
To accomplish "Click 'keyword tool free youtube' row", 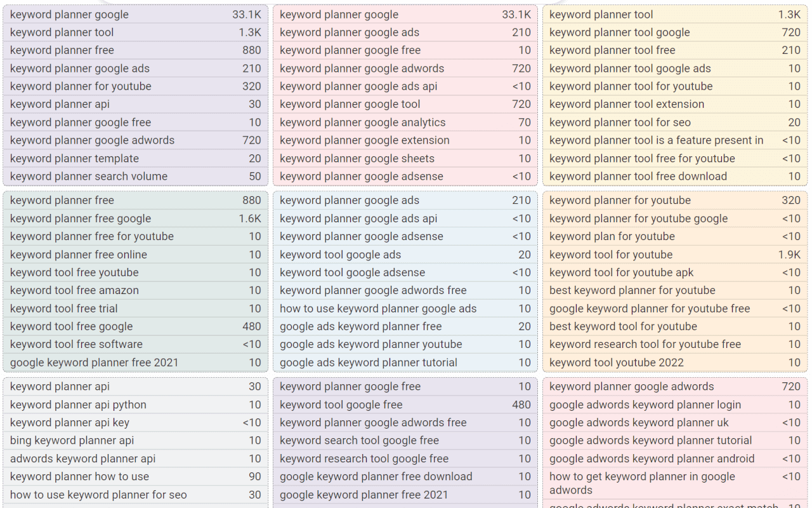I will click(136, 272).
